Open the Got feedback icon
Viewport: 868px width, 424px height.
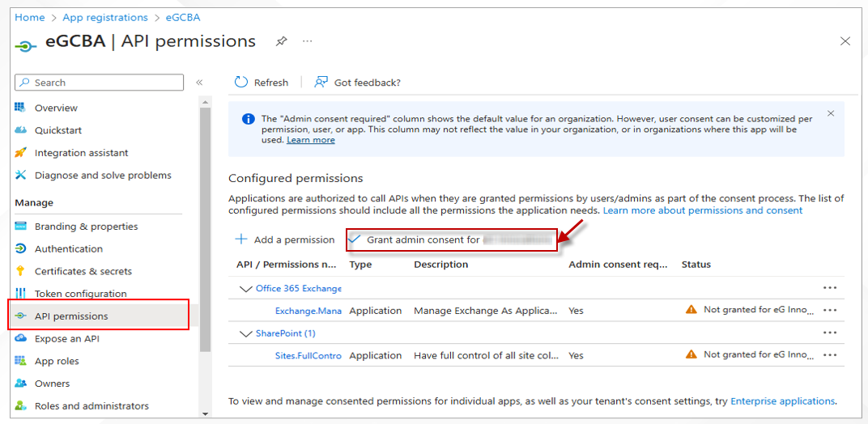(x=321, y=82)
